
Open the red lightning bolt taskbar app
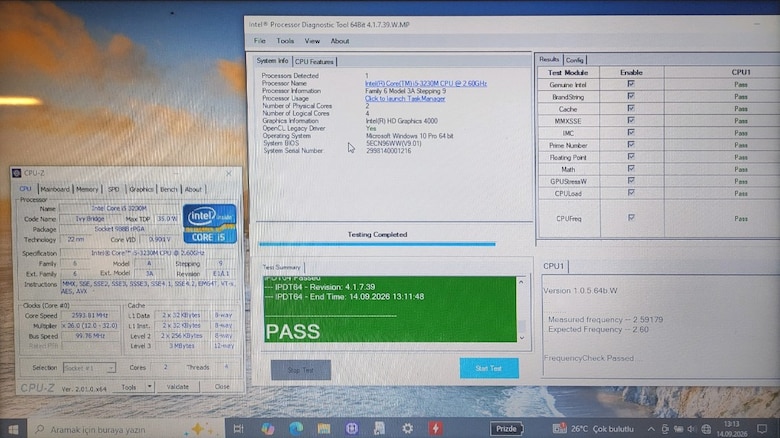(x=435, y=429)
